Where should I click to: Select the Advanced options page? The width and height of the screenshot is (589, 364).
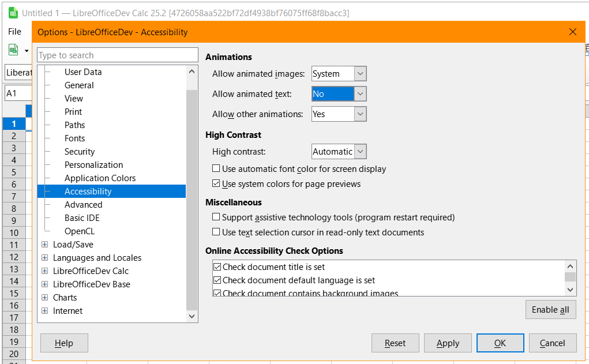point(84,205)
